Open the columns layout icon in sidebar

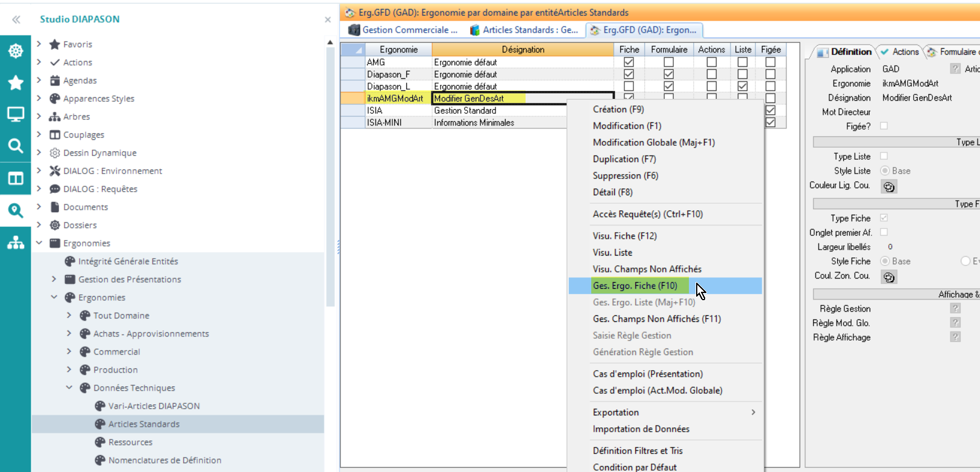tap(16, 178)
